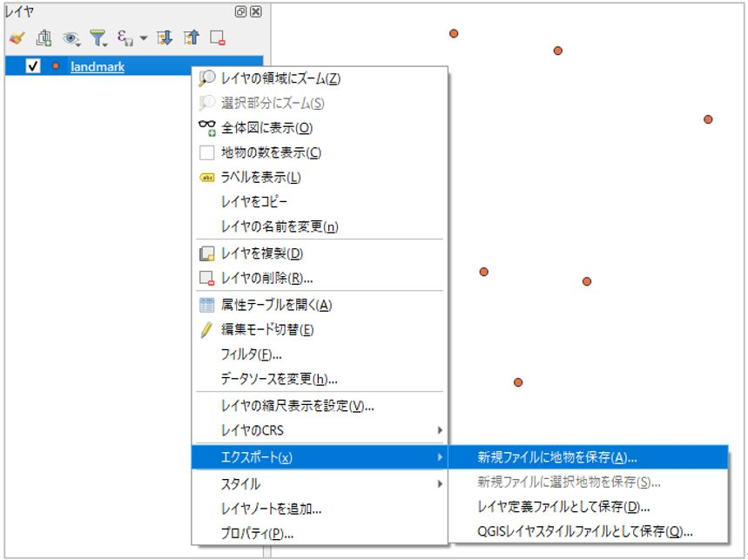Screen dimensions: 748x560
Task: Open the レイヤのCRS submenu
Action: [320, 430]
